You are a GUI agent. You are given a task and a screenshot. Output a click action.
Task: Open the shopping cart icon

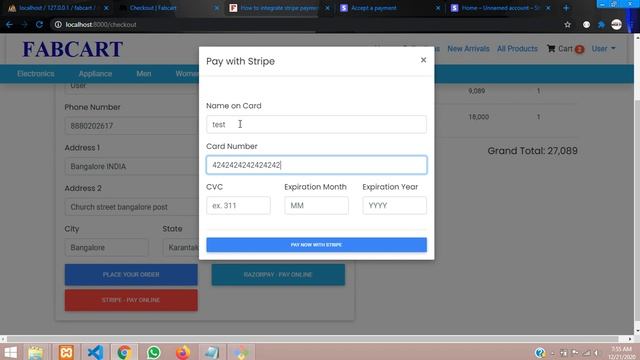pos(551,49)
